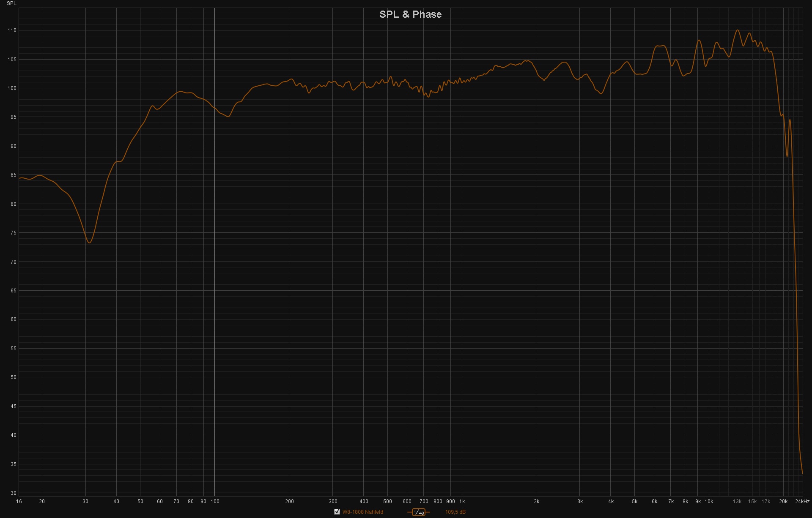Viewport: 812px width, 518px height.
Task: Click the 20k label on frequency axis
Action: (x=783, y=502)
